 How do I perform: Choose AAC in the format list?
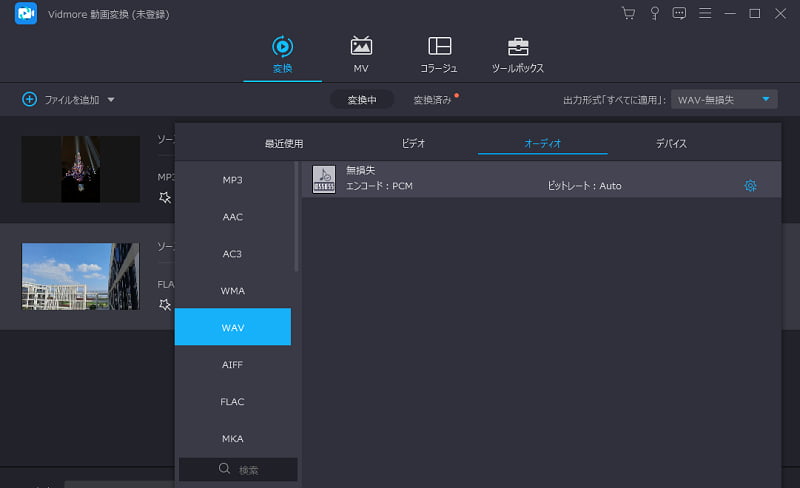[233, 217]
